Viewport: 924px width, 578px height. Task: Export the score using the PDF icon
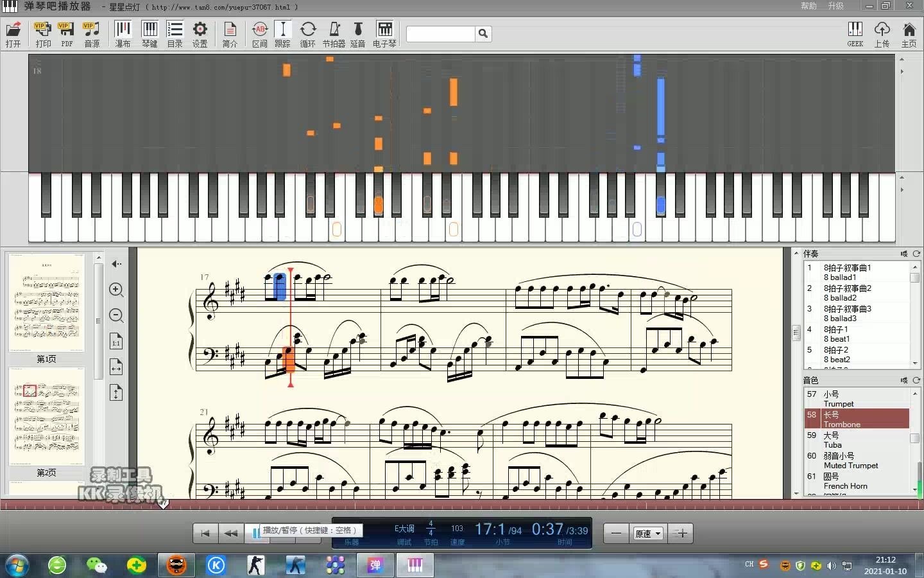67,34
